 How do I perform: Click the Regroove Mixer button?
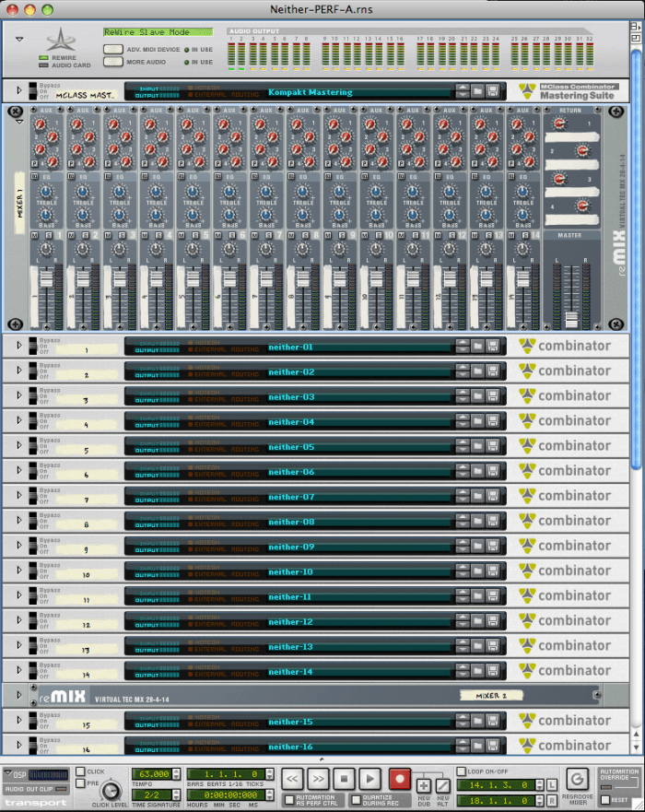577,780
